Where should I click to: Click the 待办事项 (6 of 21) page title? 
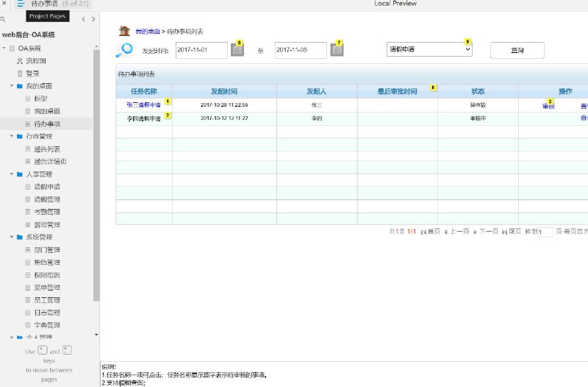point(60,4)
